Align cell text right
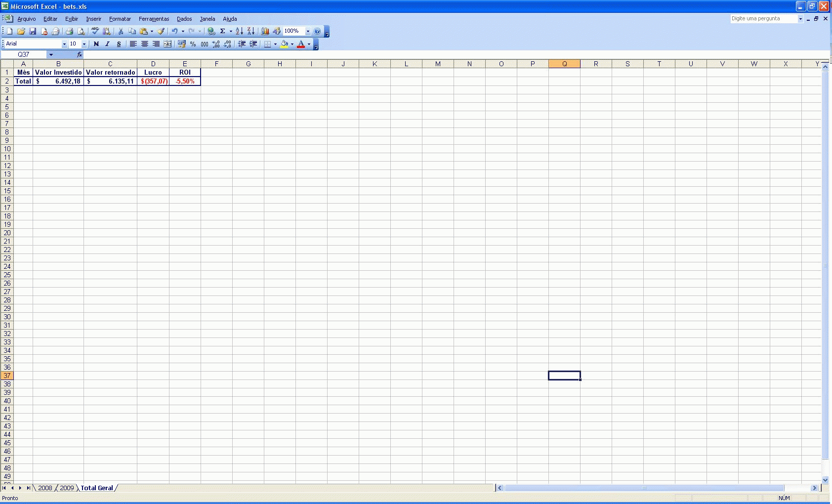The height and width of the screenshot is (504, 832). 156,44
